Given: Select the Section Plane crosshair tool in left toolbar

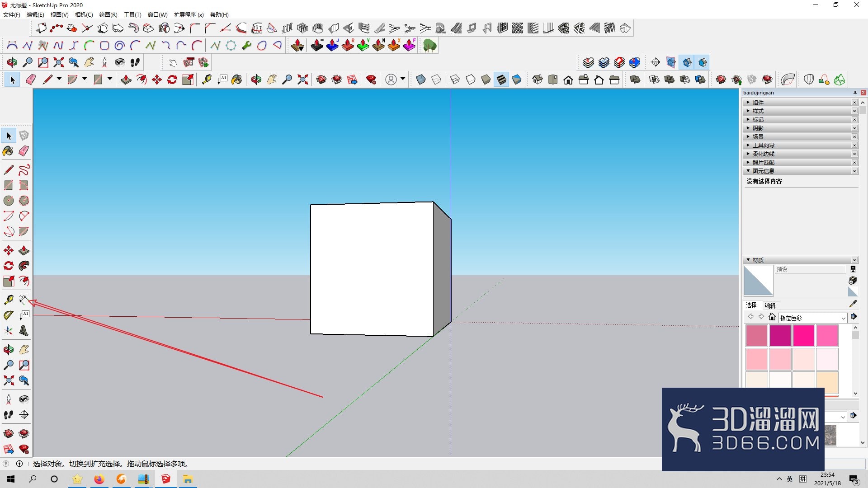Looking at the screenshot, I should click(x=24, y=415).
